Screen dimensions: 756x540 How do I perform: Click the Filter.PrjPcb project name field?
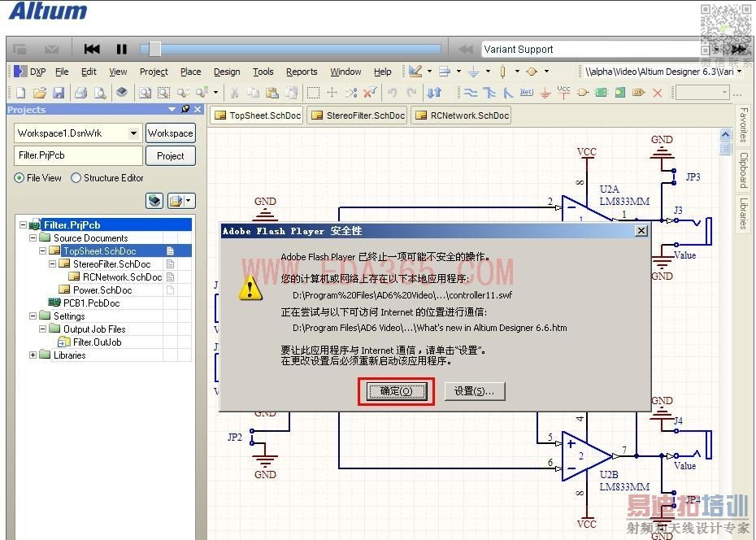point(79,155)
